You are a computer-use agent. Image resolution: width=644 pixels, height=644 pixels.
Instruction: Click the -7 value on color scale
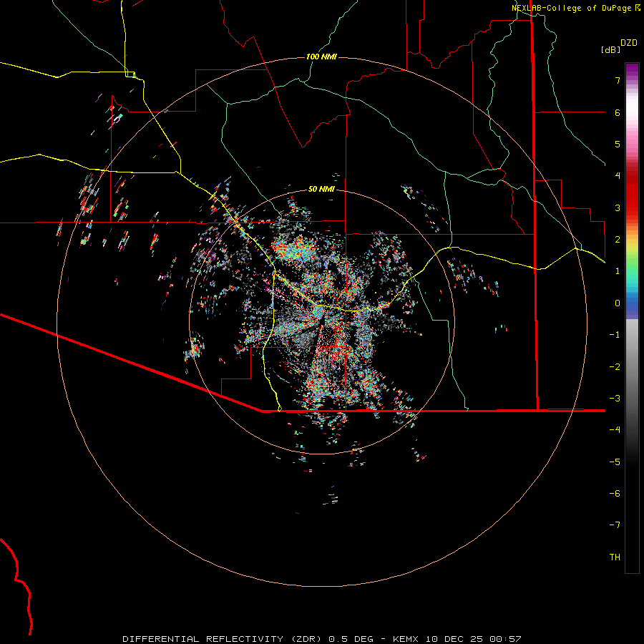pyautogui.click(x=615, y=525)
